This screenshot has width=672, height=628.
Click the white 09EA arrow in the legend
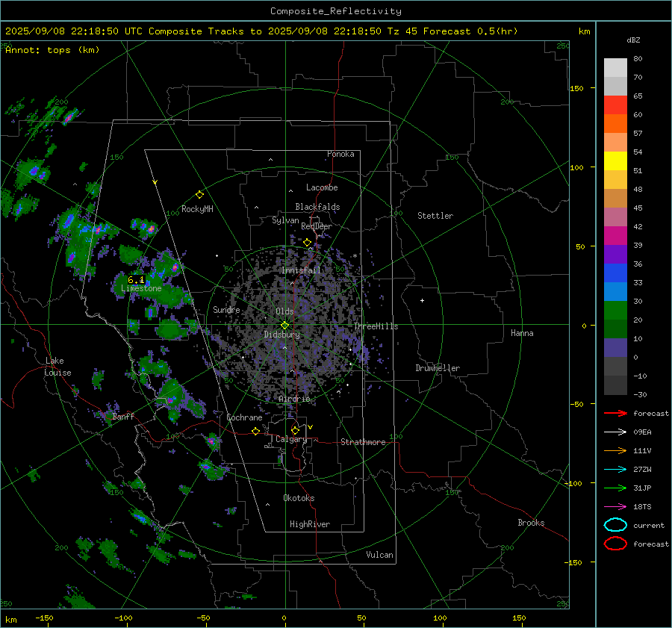pos(615,432)
